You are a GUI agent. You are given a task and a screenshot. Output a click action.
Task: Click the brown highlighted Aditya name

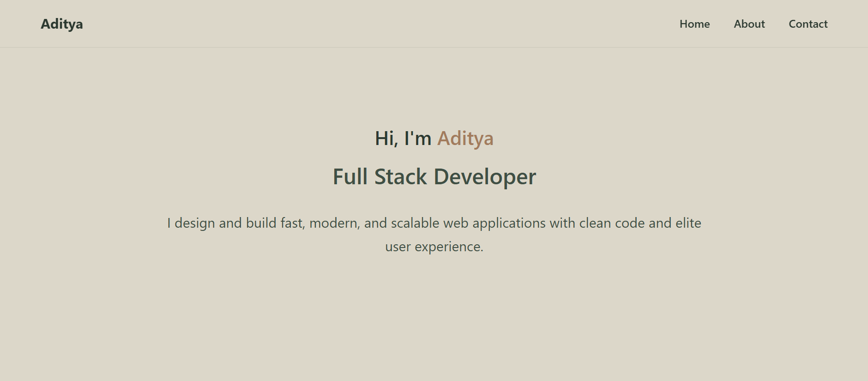click(x=465, y=139)
